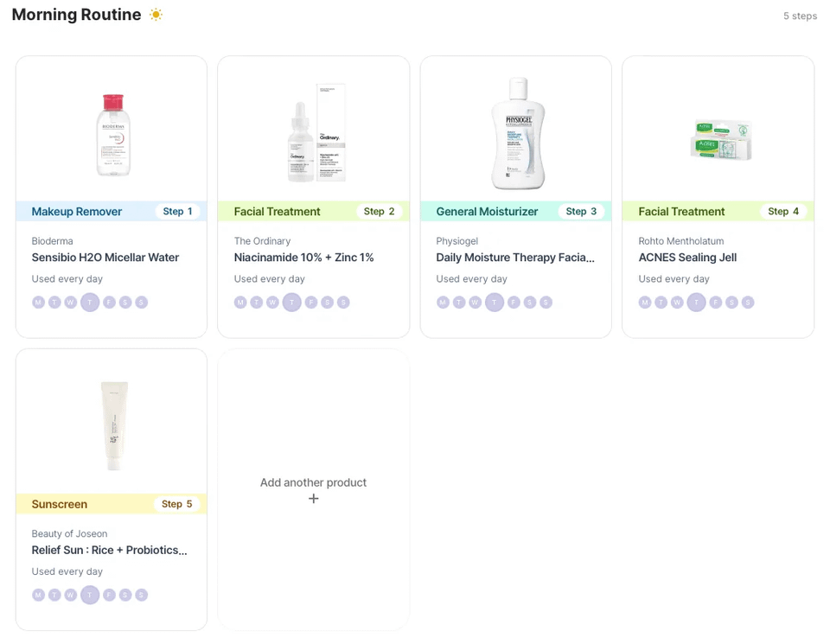This screenshot has height=644, width=830.
Task: Toggle Thursday on the Niacinamide card
Action: point(291,303)
